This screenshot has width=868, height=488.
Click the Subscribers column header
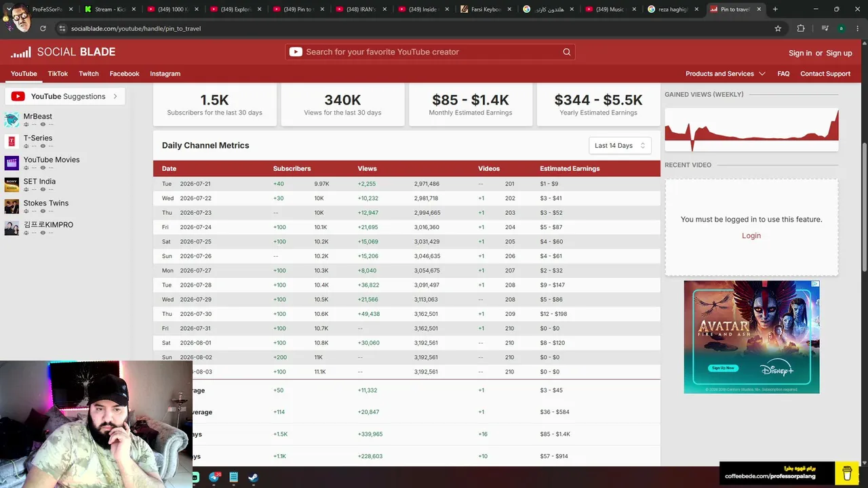coord(292,169)
